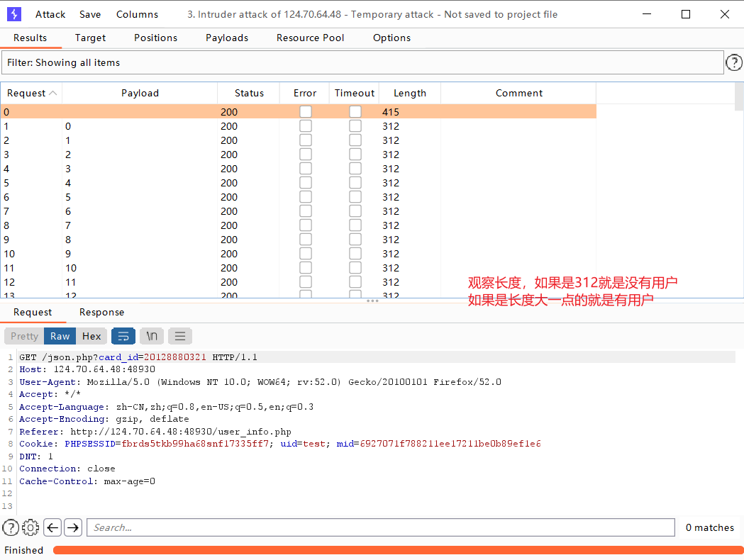Image resolution: width=744 pixels, height=560 pixels.
Task: Select Raw view button
Action: click(x=60, y=336)
